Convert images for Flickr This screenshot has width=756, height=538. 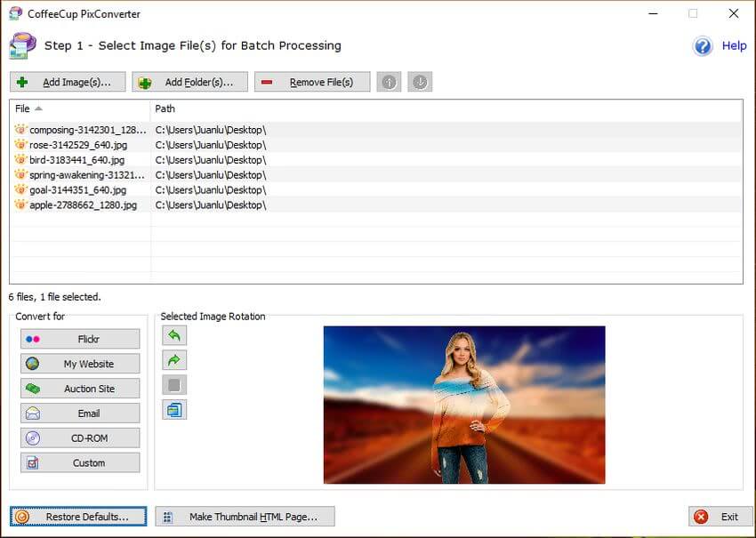tap(80, 339)
